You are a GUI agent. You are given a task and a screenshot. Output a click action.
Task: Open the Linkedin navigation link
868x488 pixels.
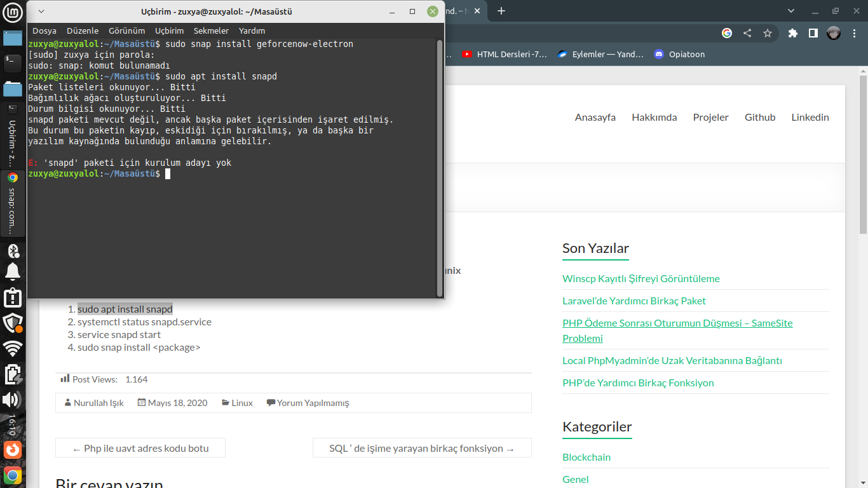coord(810,117)
